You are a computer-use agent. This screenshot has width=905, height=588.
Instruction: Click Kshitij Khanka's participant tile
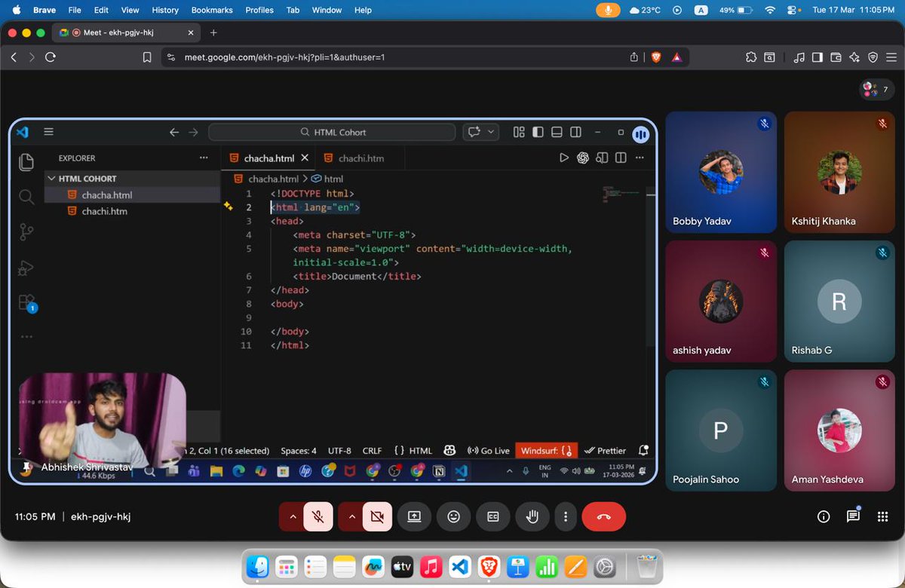pyautogui.click(x=839, y=172)
